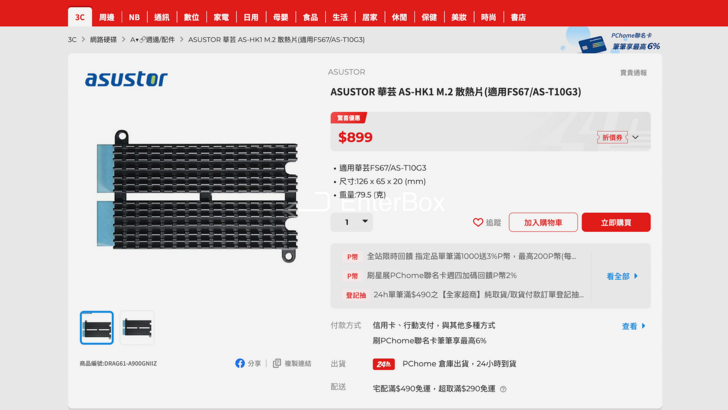Screen dimensions: 728x410
Task: Select the second product thumbnail
Action: [x=137, y=328]
